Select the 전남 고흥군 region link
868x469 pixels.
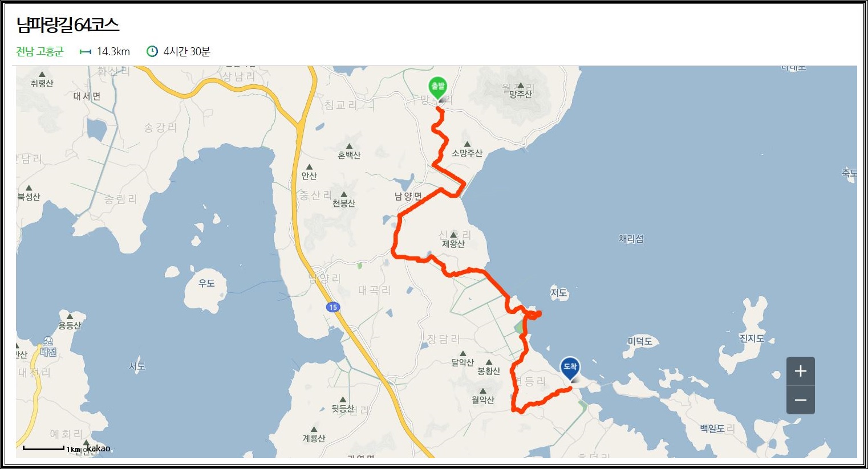(x=40, y=51)
